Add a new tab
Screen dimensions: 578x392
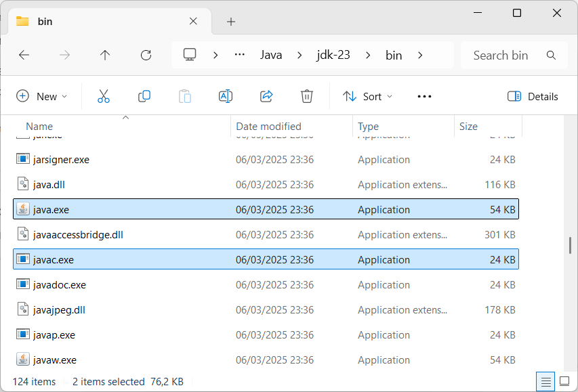pyautogui.click(x=231, y=22)
